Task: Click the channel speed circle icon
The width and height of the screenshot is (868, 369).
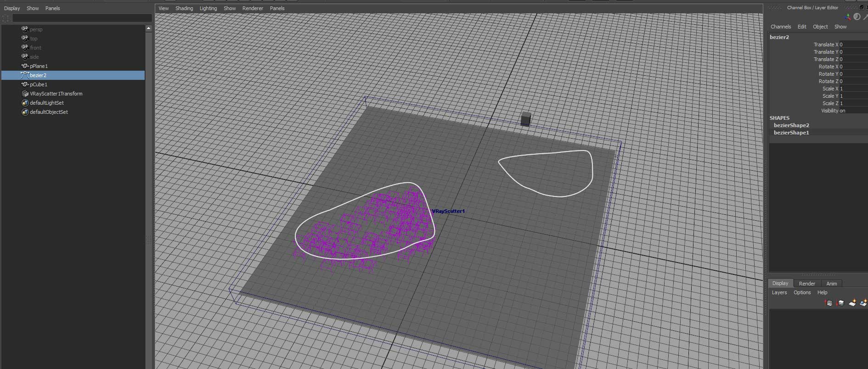Action: tap(857, 17)
